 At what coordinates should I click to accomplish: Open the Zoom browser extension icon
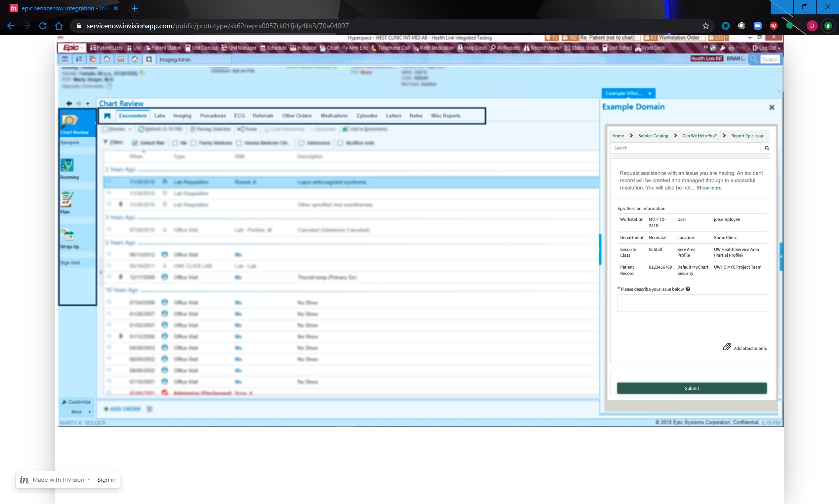point(758,26)
